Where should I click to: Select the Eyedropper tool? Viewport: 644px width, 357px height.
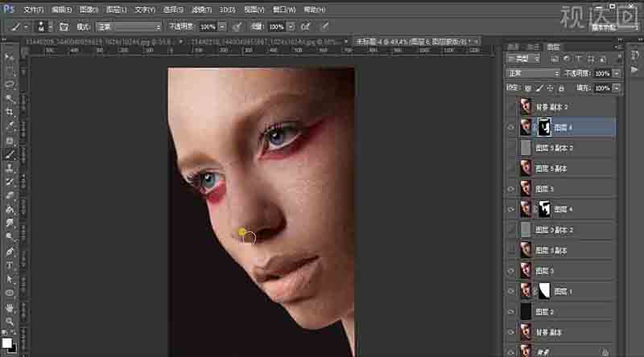pyautogui.click(x=10, y=126)
